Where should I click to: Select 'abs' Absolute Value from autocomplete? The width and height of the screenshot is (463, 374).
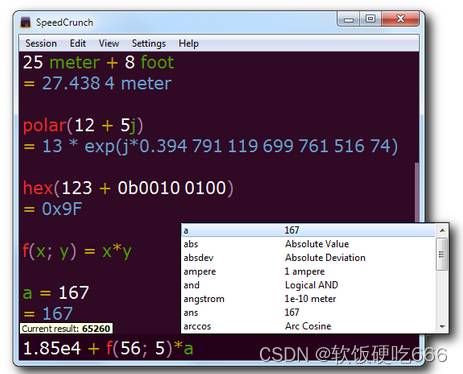[309, 244]
